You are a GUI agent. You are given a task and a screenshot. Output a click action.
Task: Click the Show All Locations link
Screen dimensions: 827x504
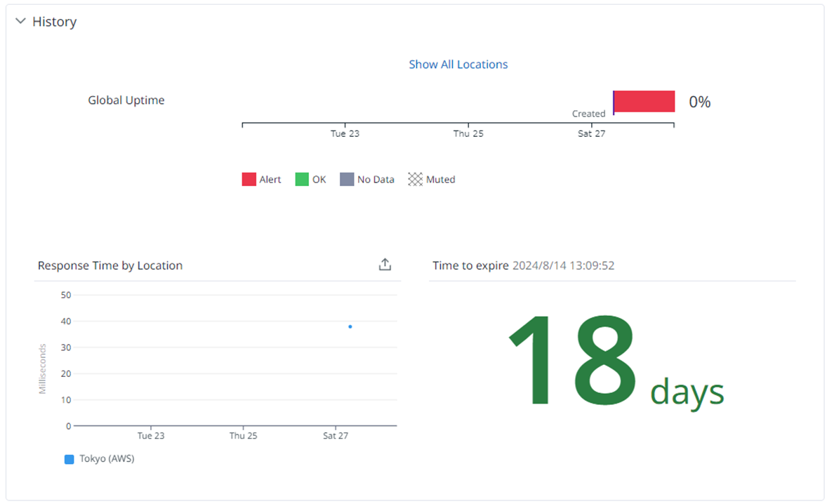458,65
